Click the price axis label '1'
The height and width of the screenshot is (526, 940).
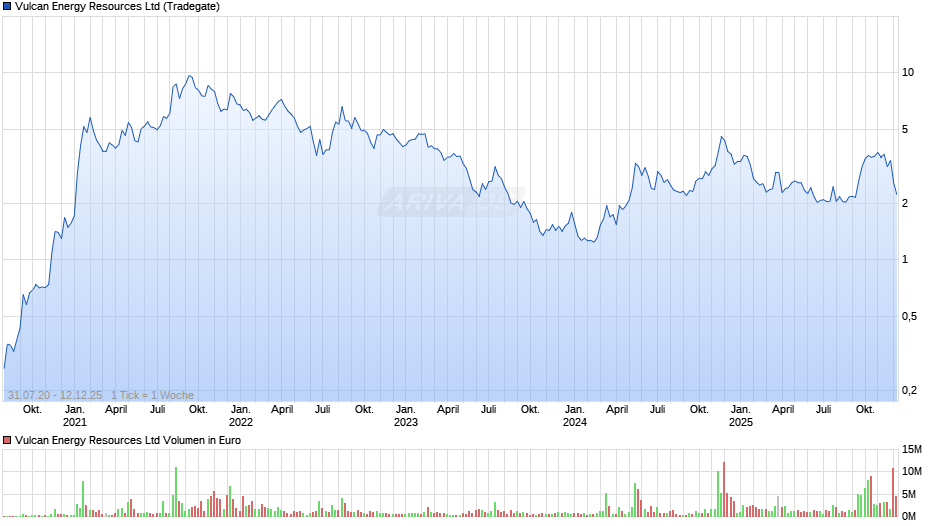(905, 260)
